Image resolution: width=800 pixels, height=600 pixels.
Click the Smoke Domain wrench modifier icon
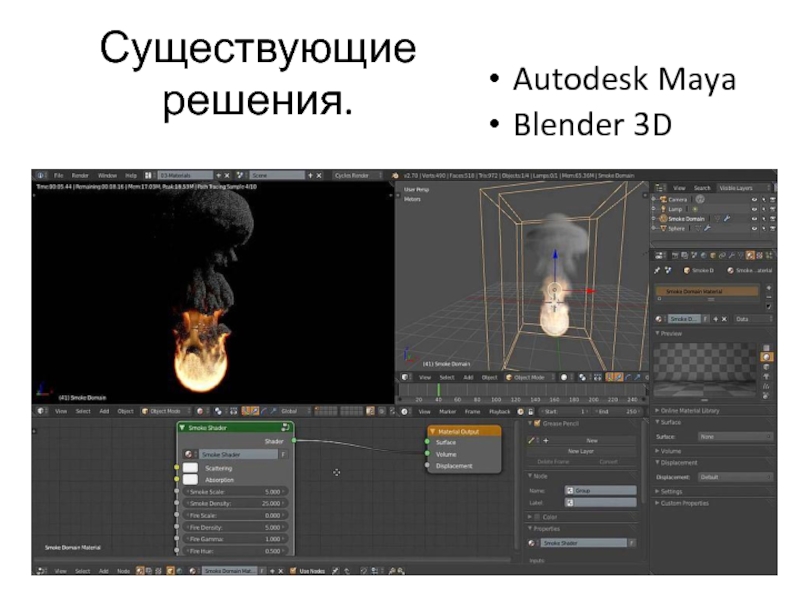(727, 218)
